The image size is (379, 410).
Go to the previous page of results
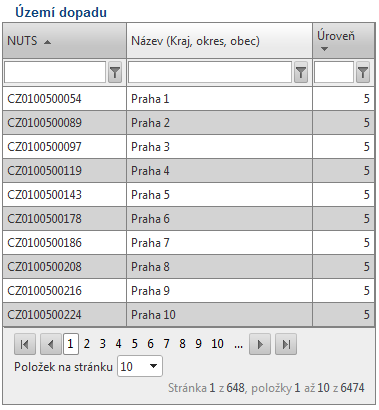pyautogui.click(x=51, y=344)
